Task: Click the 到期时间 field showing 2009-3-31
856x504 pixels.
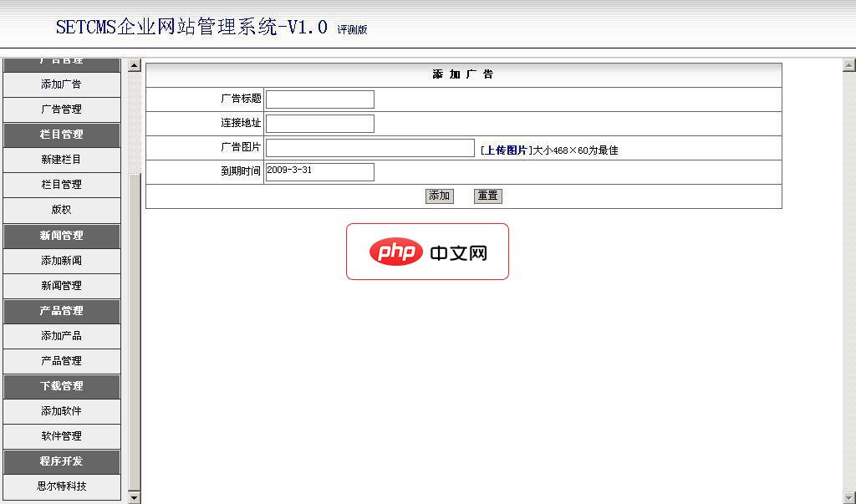Action: [x=320, y=172]
